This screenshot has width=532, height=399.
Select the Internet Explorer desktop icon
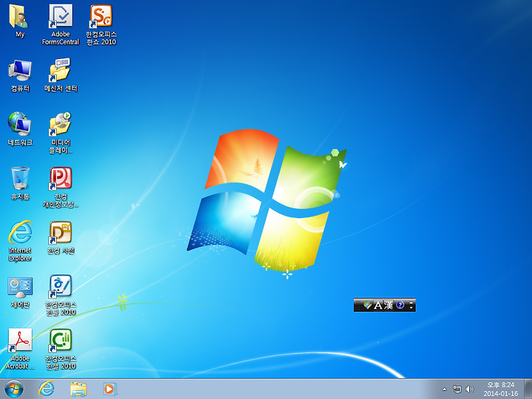pos(20,241)
